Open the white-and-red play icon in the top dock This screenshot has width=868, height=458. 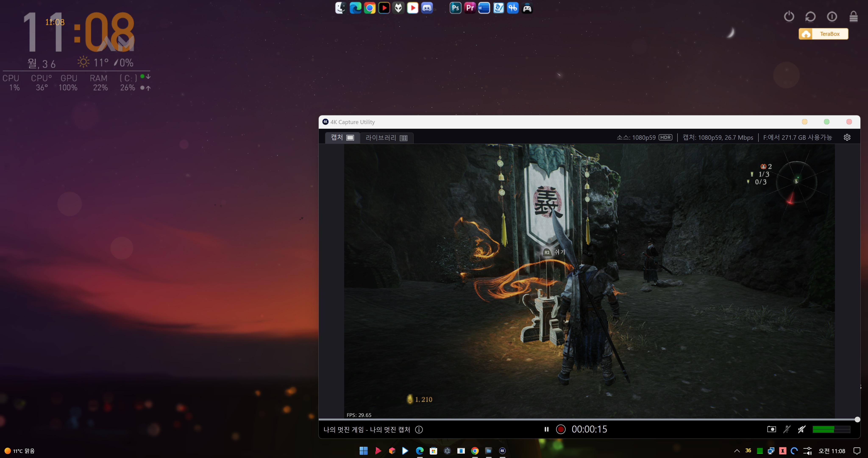click(413, 8)
